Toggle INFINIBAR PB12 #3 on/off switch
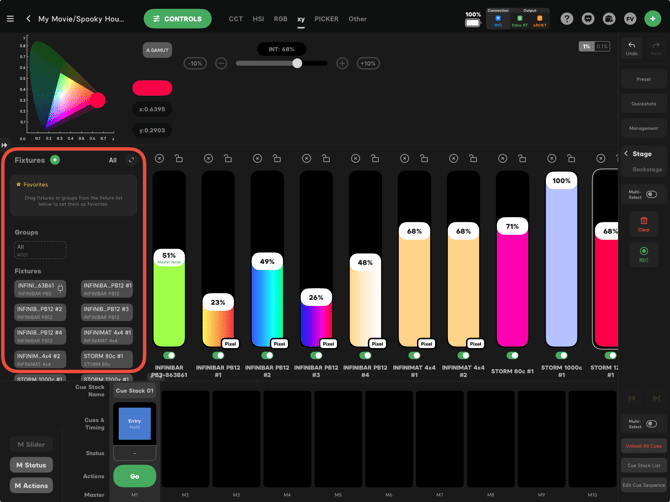 click(x=316, y=355)
